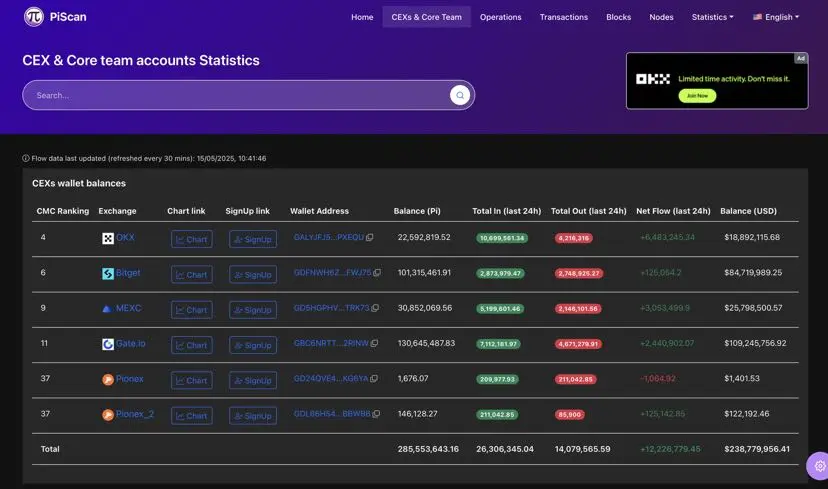Copy the Bitget wallet address
828x489 pixels.
[377, 273]
